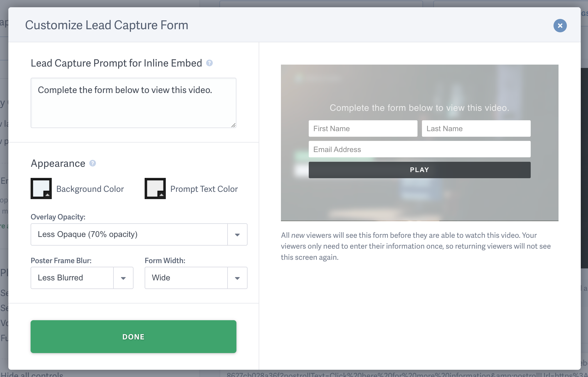Click the Email Address field in the preview

(419, 149)
